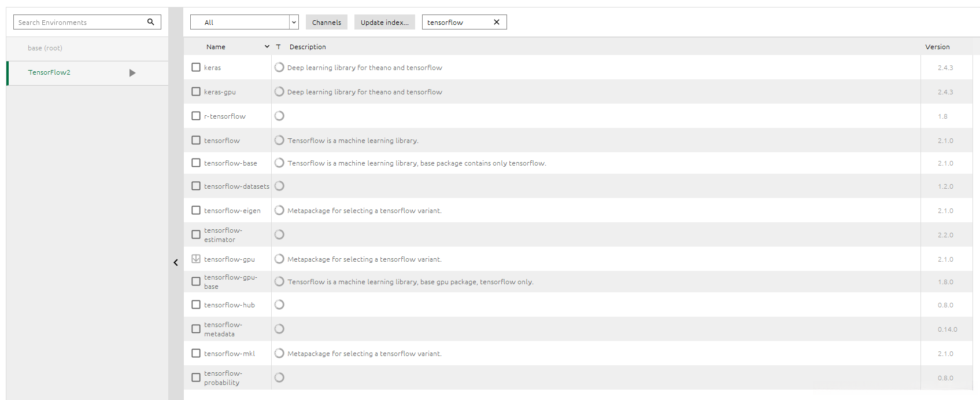Image resolution: width=980 pixels, height=400 pixels.
Task: Check the tensorflow-base checkbox
Action: coord(196,163)
